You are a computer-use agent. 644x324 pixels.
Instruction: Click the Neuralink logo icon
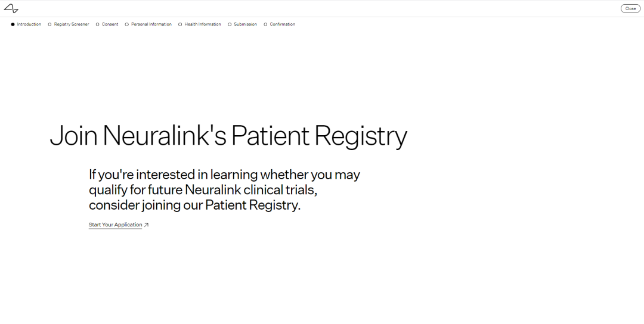(11, 8)
